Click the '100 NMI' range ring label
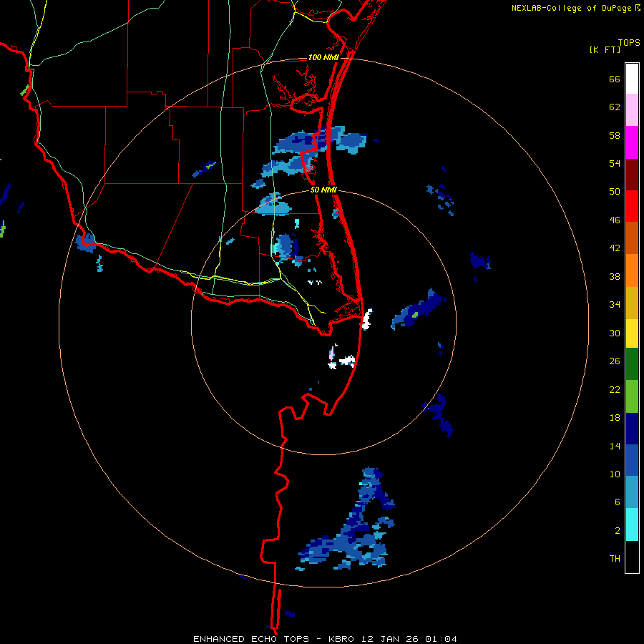 pos(323,57)
